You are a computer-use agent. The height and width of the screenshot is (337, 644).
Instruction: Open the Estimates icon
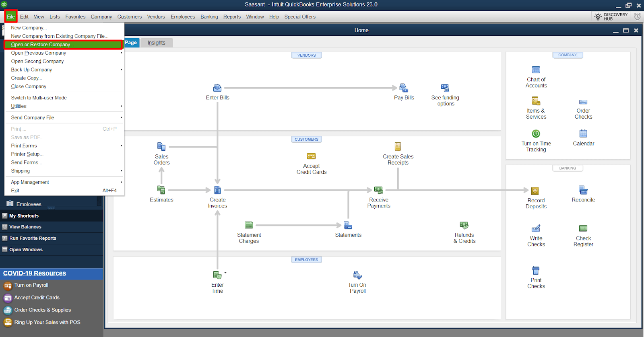coord(161,190)
